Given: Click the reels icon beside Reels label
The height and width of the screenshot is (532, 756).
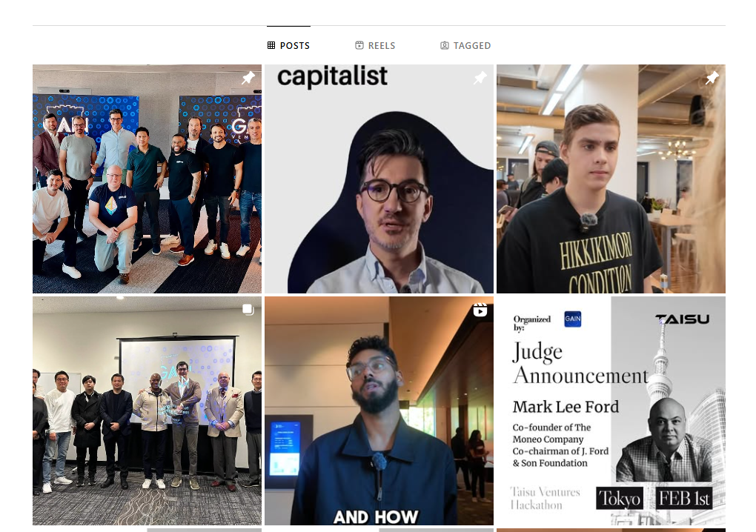Looking at the screenshot, I should coord(359,45).
